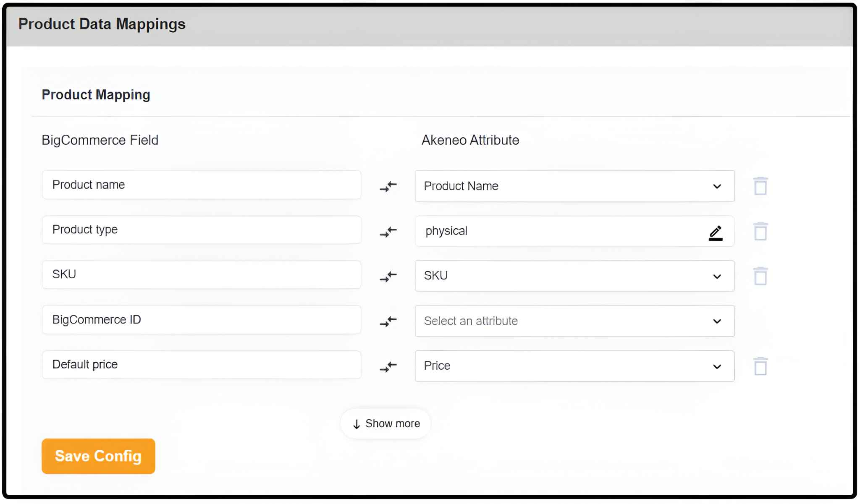Click the BigCommerce ID field box

[x=201, y=320]
